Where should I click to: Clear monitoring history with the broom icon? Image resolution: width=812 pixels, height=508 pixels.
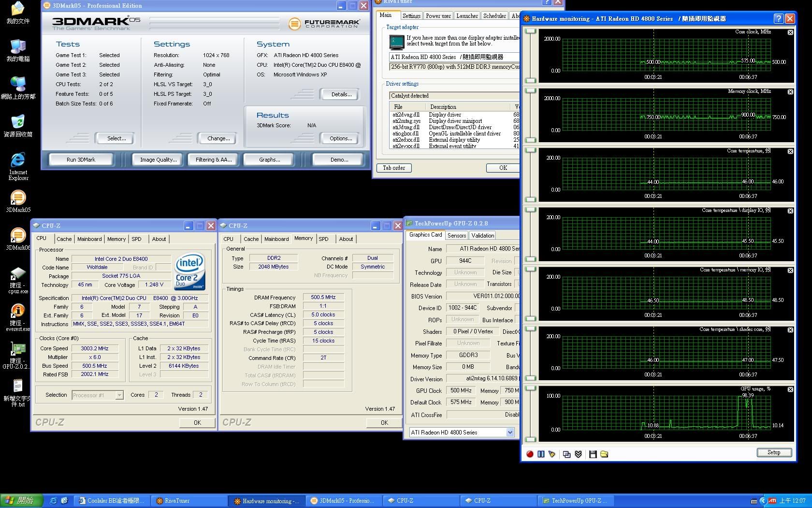pos(552,454)
